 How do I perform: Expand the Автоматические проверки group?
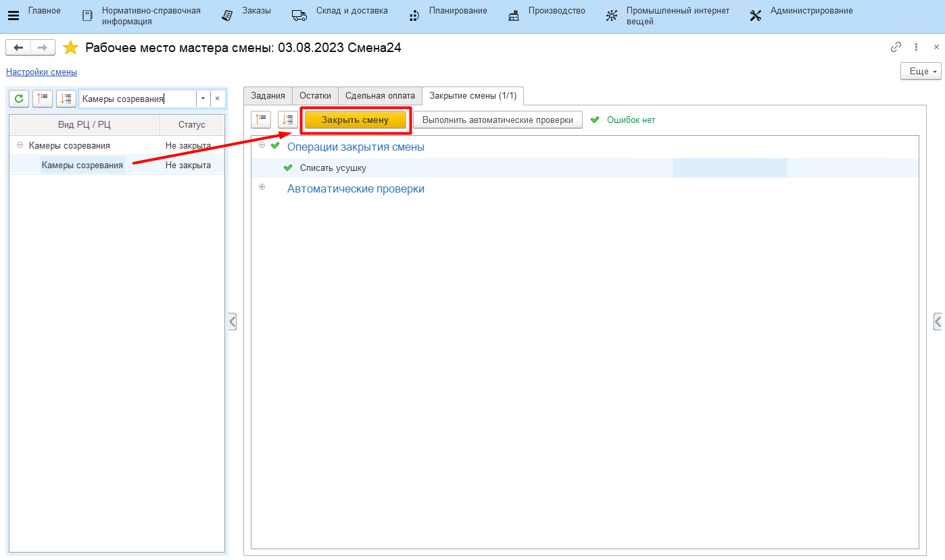(x=262, y=187)
